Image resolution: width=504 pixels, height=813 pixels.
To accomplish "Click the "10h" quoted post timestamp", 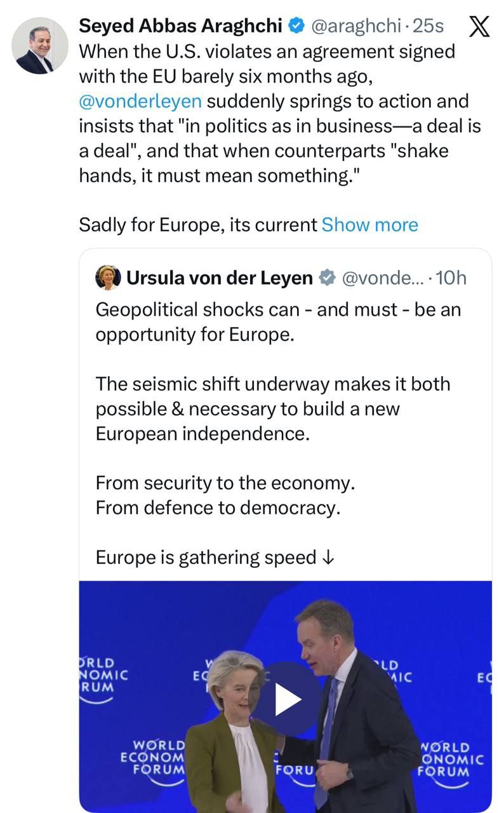I will click(452, 278).
